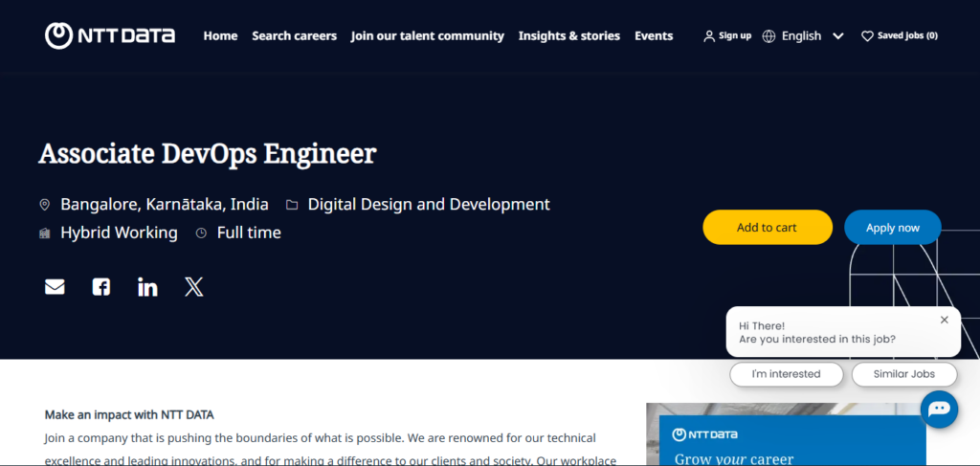Expand the language chevron arrow
Screen dimensions: 980x466
(x=838, y=36)
